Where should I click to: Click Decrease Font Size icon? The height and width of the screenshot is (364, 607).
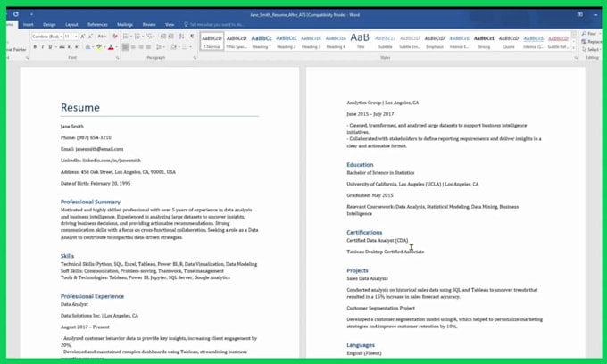[90, 37]
